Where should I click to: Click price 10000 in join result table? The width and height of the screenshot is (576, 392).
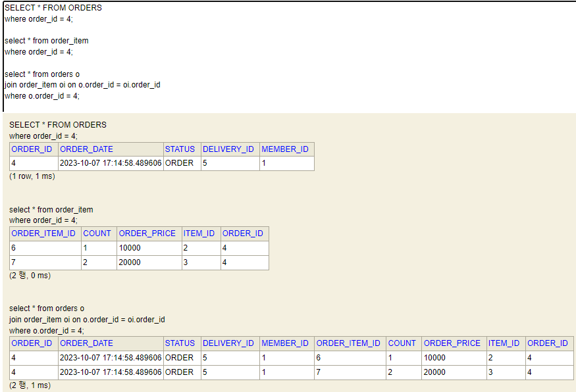454,358
